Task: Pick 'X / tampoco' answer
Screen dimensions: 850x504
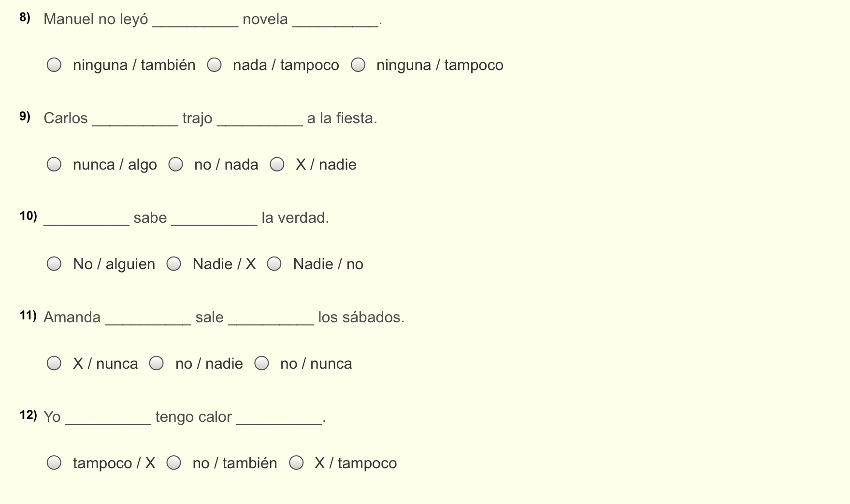Action: (296, 463)
